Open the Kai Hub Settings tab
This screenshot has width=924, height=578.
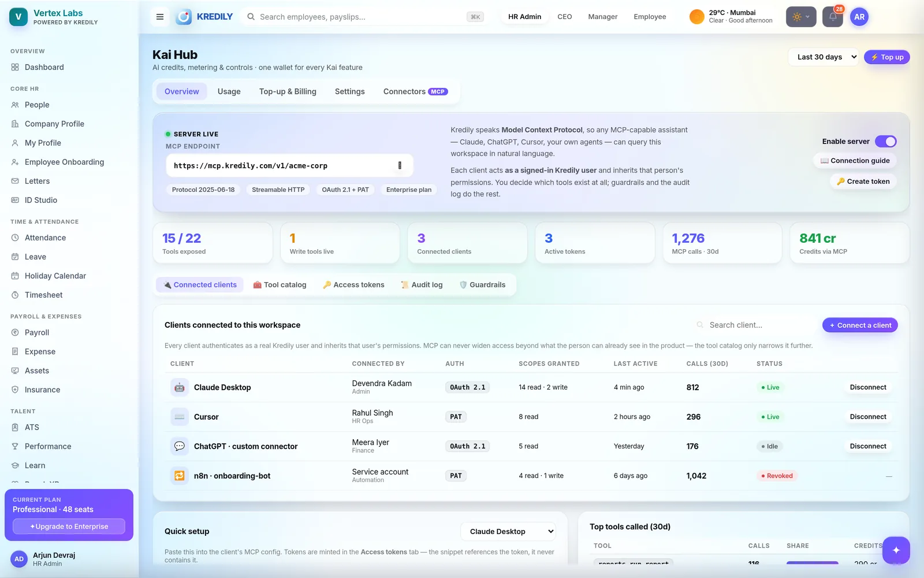click(x=350, y=91)
